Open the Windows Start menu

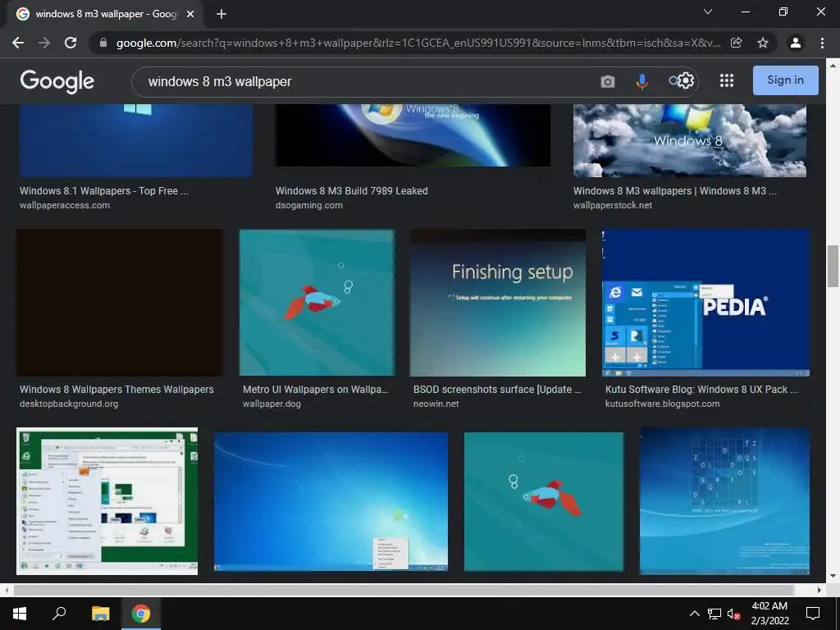click(x=20, y=614)
